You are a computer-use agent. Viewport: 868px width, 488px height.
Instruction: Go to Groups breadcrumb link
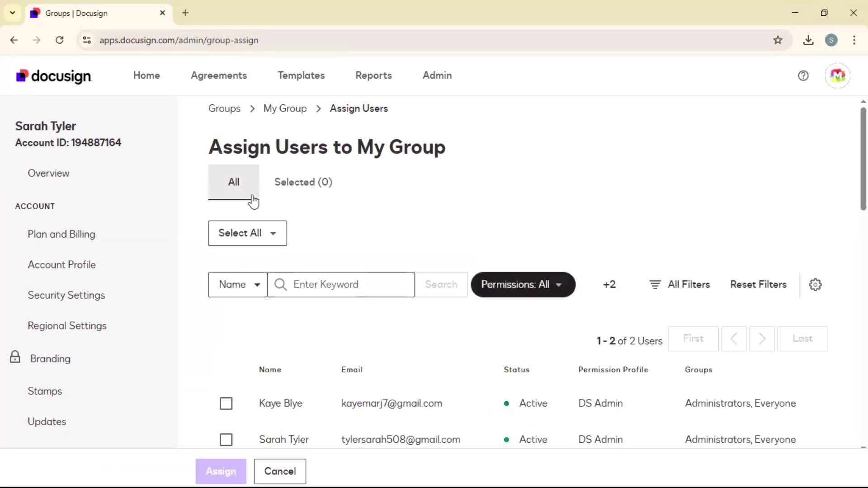pyautogui.click(x=224, y=108)
